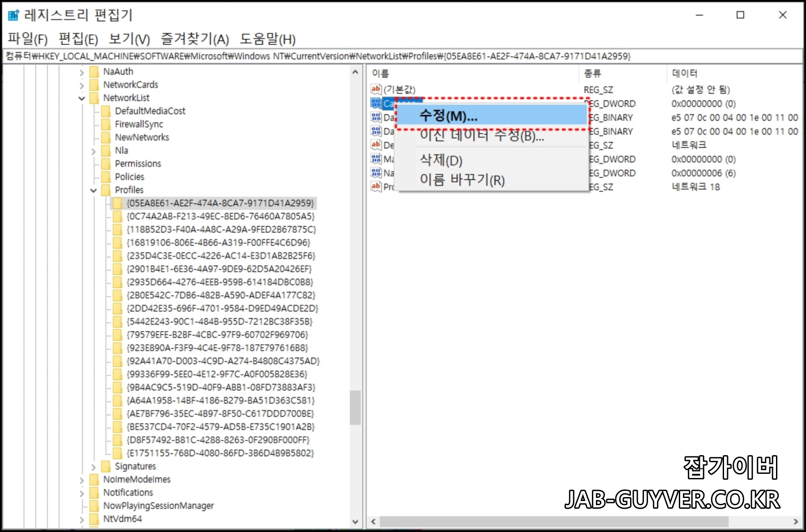The width and height of the screenshot is (806, 532).
Task: Expand the NoImeModeImes tree node
Action: coord(81,480)
